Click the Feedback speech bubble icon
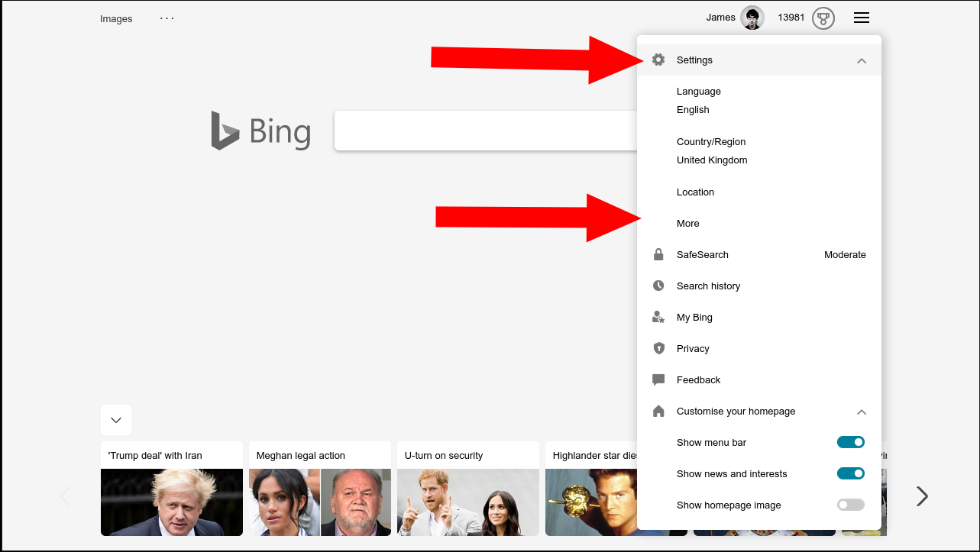This screenshot has height=552, width=980. [x=658, y=379]
